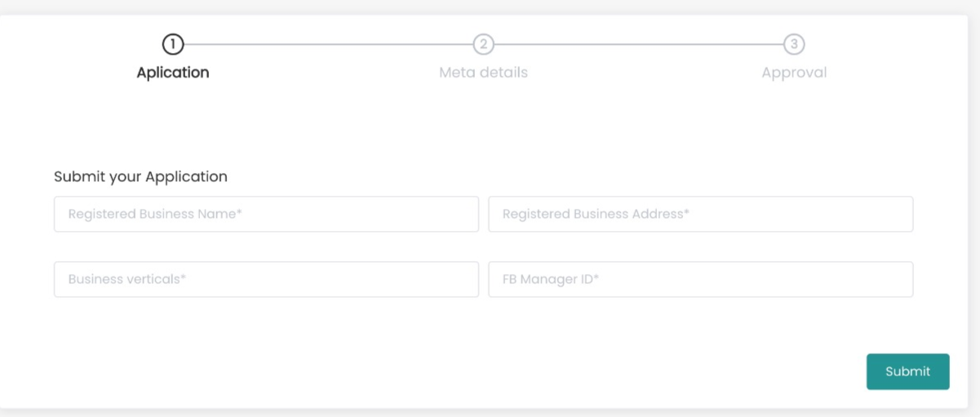Screen dimensions: 980x417
Task: Click the 'Registered Business Name*' placeholder text
Action: coord(156,215)
